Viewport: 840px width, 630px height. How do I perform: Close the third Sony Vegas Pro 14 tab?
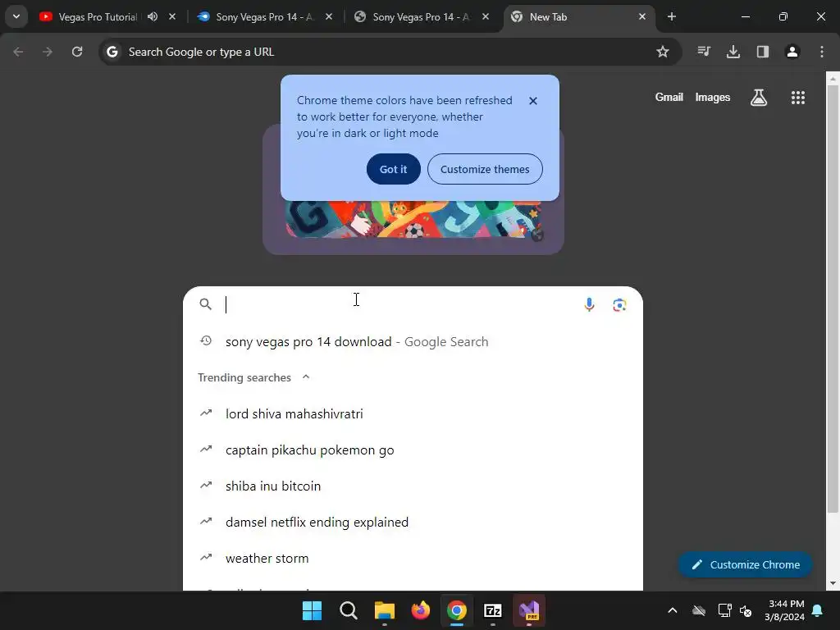(486, 16)
